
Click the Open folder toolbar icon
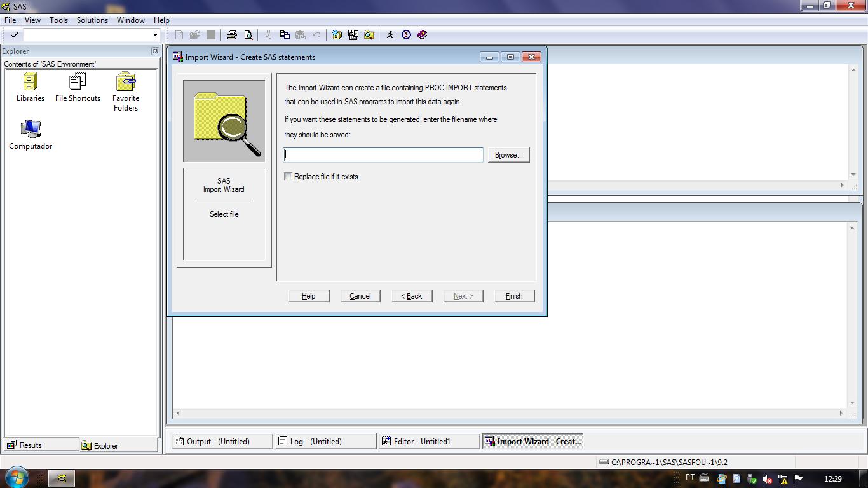click(x=195, y=35)
